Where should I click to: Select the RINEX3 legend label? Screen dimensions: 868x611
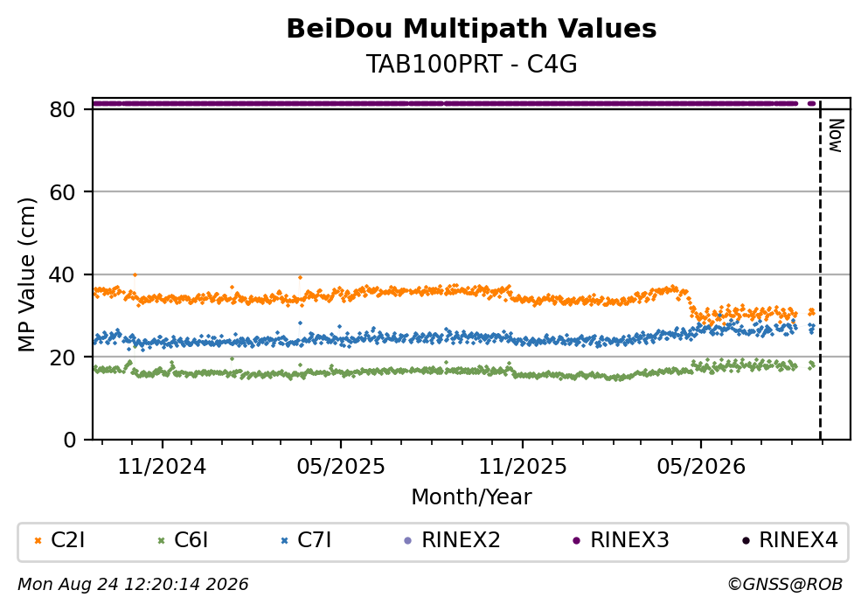point(630,540)
